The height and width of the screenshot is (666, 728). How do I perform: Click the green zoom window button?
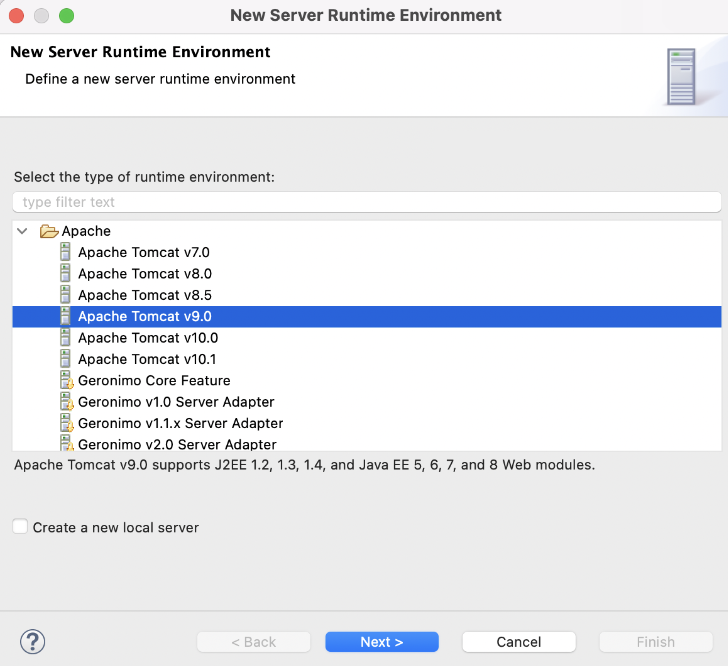(66, 16)
